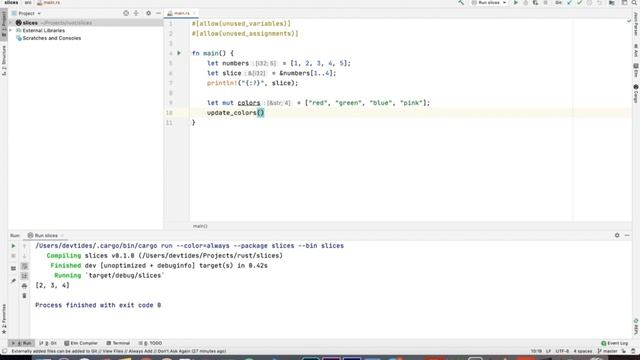
Task: Toggle tool window bars icon bottom-left corner
Action: point(4,351)
